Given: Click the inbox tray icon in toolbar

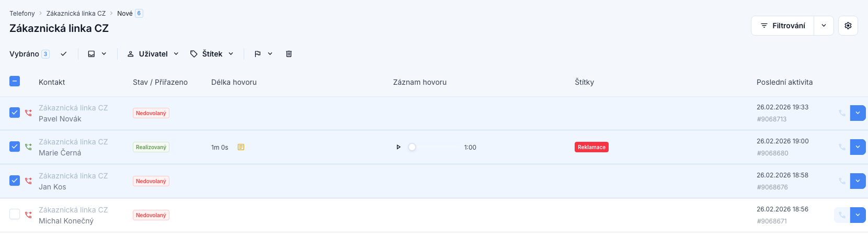Looking at the screenshot, I should [x=92, y=54].
